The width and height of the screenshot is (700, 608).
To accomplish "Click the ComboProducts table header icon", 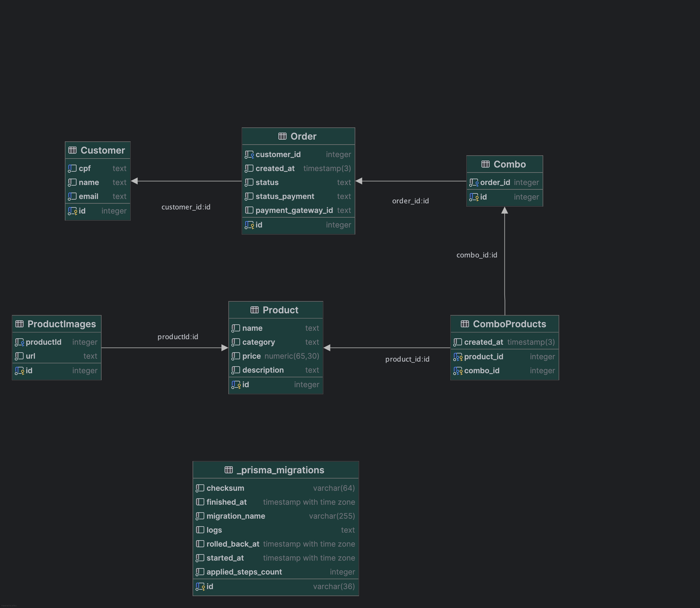I will (465, 324).
